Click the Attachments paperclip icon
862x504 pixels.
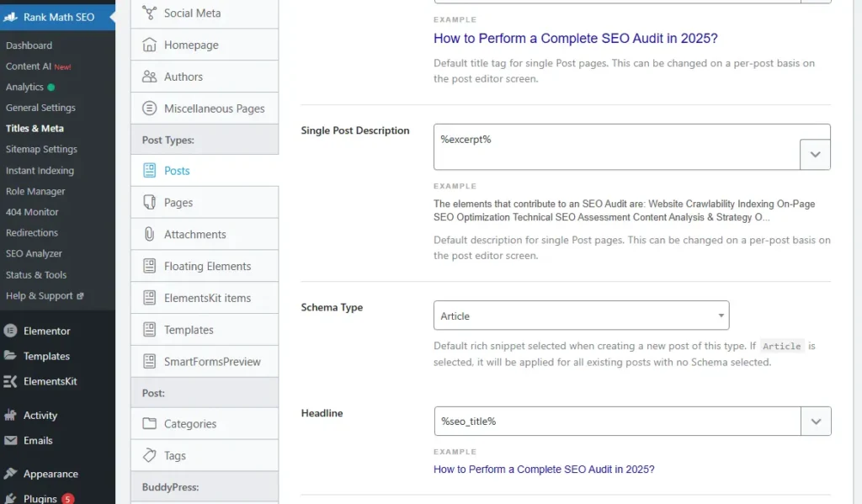[150, 234]
